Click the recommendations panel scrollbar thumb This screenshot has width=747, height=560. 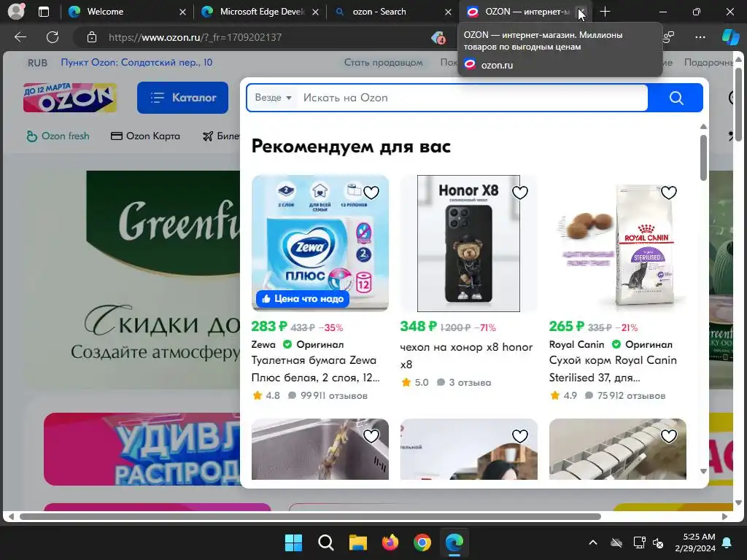pyautogui.click(x=704, y=157)
